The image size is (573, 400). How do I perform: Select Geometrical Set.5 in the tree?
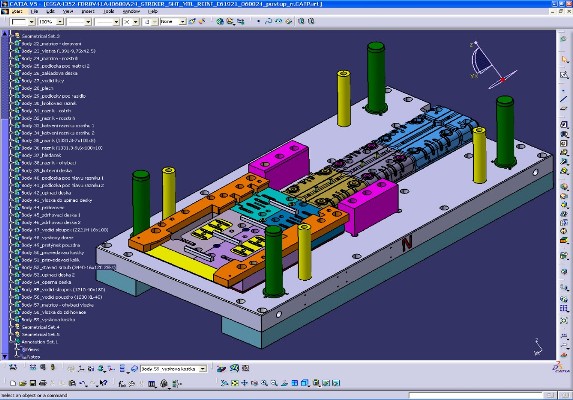click(41, 335)
